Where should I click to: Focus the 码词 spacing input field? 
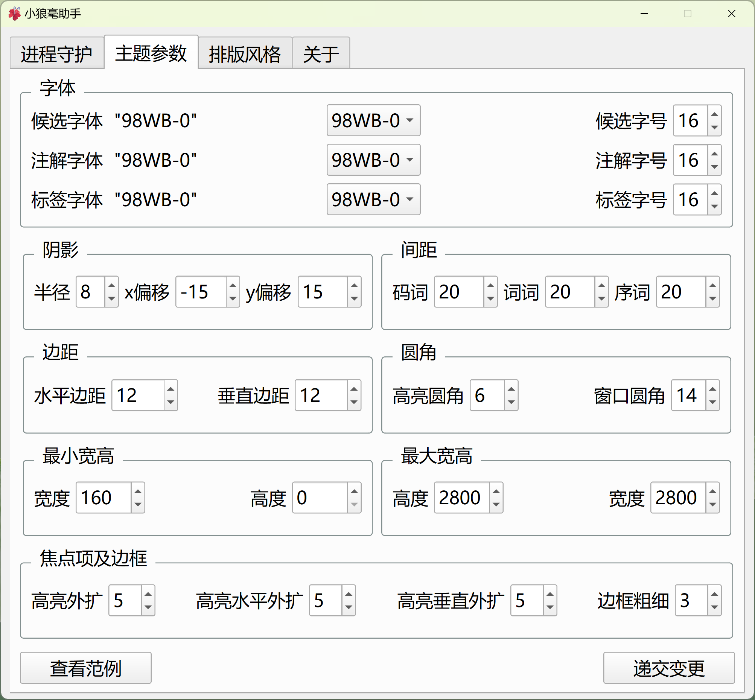click(458, 292)
